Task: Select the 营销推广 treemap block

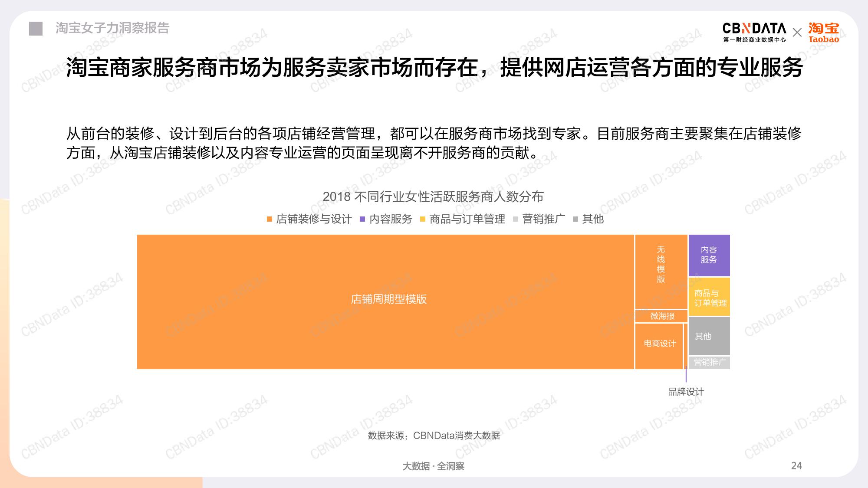Action: tap(709, 363)
